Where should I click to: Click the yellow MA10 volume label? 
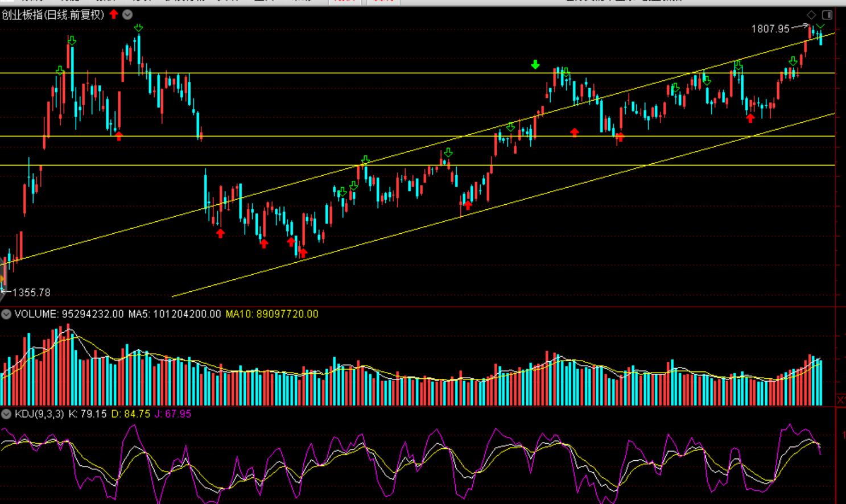pos(272,314)
